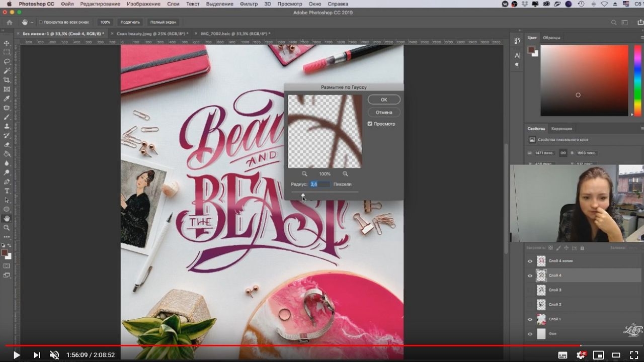Open the Edit Toolbar three-dots menu
The image size is (644, 362).
7,236
